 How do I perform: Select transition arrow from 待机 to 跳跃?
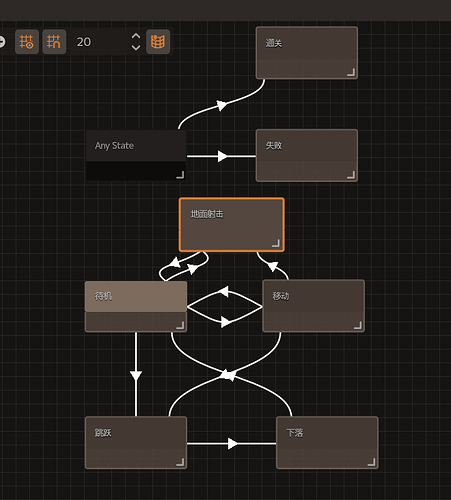136,376
